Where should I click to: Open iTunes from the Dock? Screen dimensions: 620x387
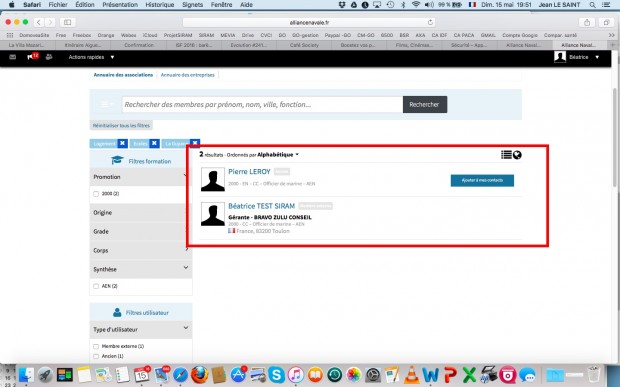pos(296,375)
